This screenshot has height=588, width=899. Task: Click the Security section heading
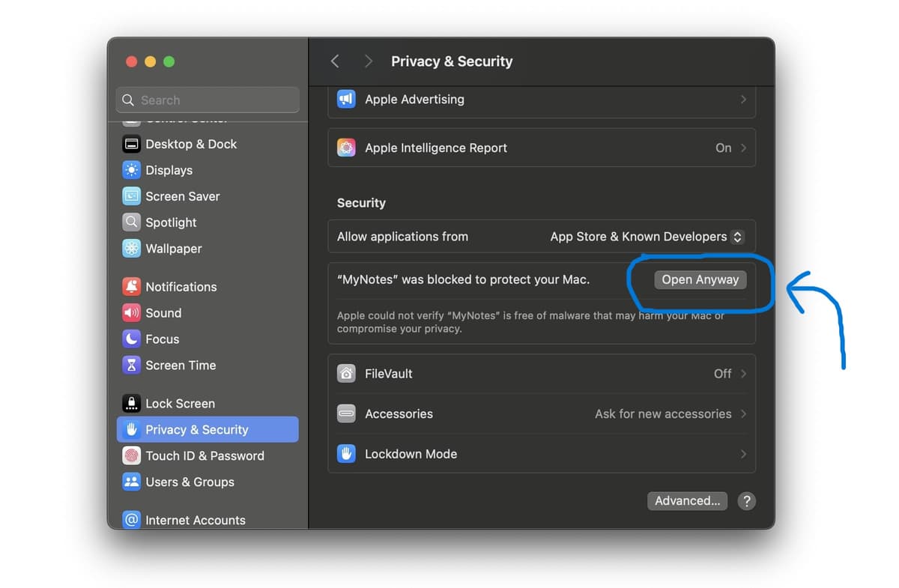click(361, 203)
